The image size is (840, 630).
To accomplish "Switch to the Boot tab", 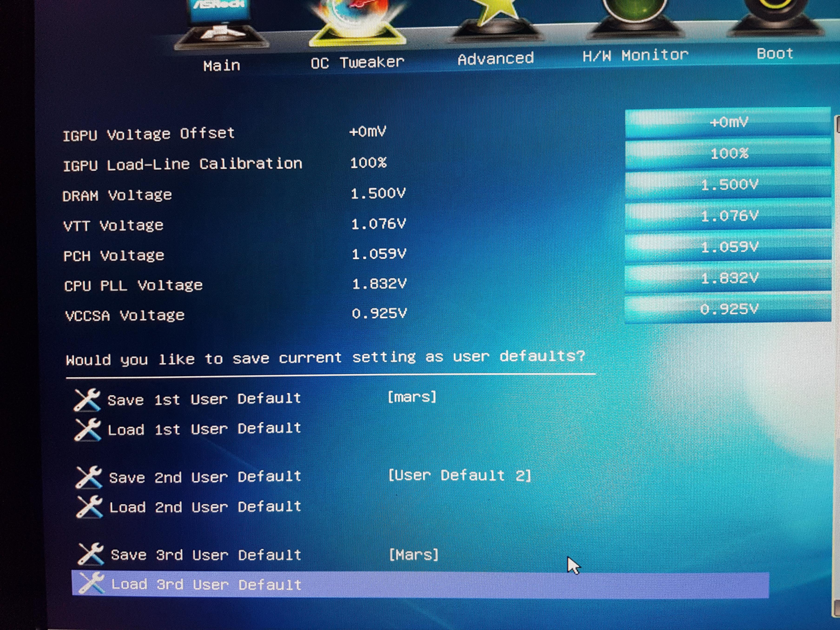I will [x=775, y=53].
